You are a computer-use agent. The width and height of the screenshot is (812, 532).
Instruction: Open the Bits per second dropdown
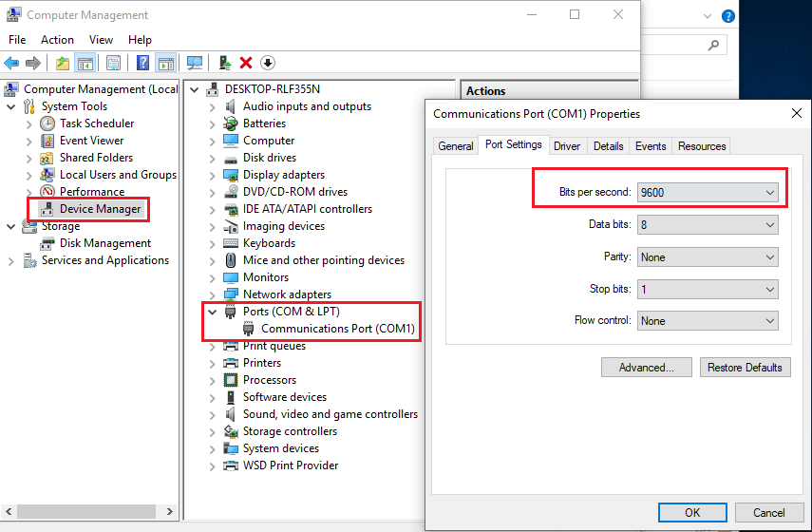[708, 193]
